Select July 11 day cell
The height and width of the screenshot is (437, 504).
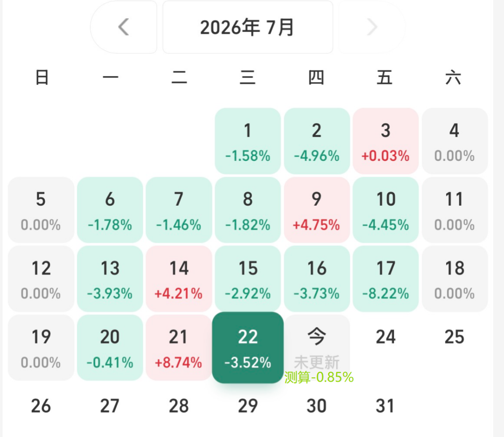coord(455,210)
